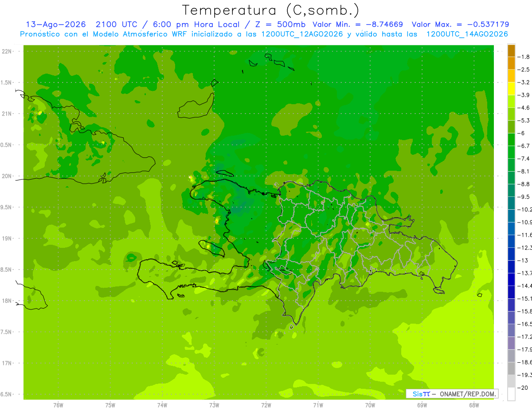Screen dimensions: 532x411
Task: Click the '-15.1' colorbar value
Action: tap(524, 298)
